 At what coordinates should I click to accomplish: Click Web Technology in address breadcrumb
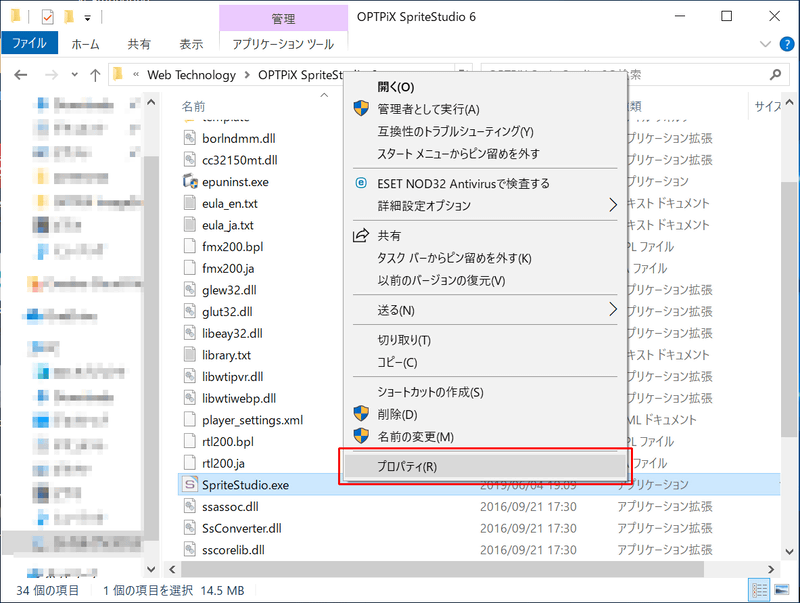click(191, 75)
